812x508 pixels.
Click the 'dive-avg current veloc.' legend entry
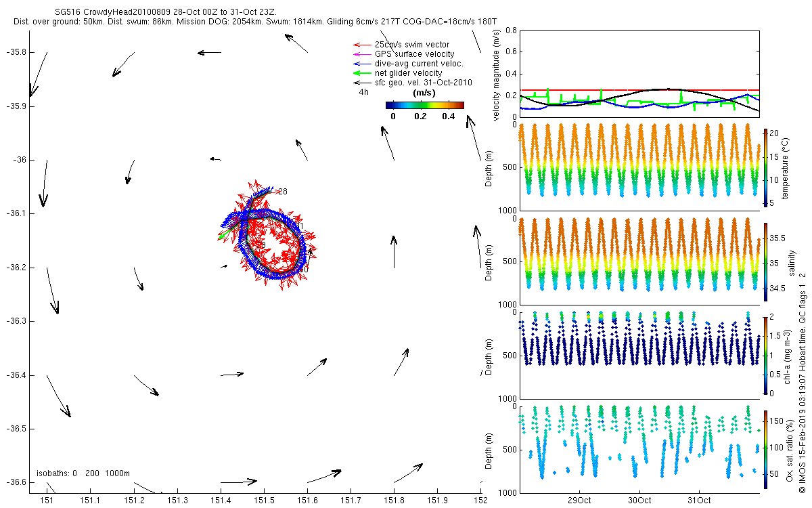[419, 64]
